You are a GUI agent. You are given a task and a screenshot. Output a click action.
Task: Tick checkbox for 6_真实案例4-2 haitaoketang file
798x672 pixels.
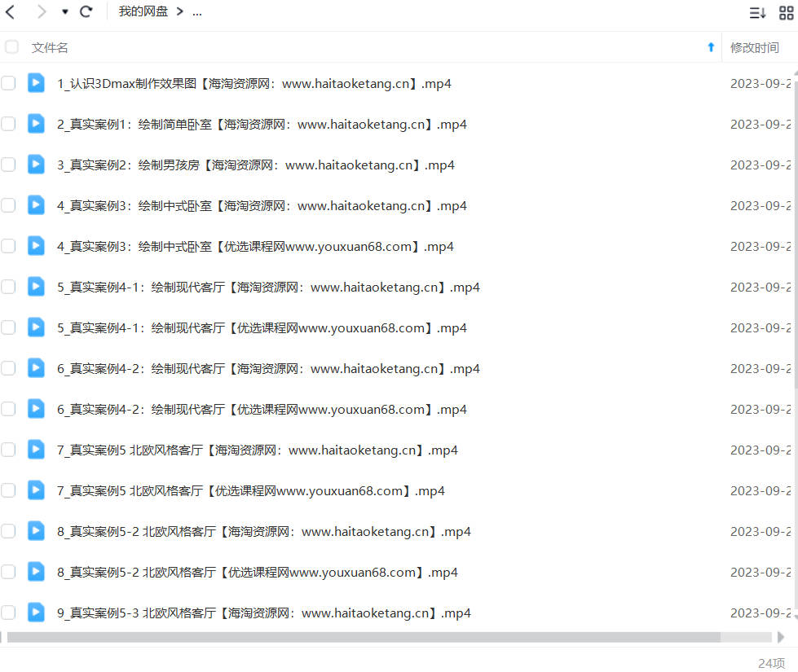click(x=8, y=368)
